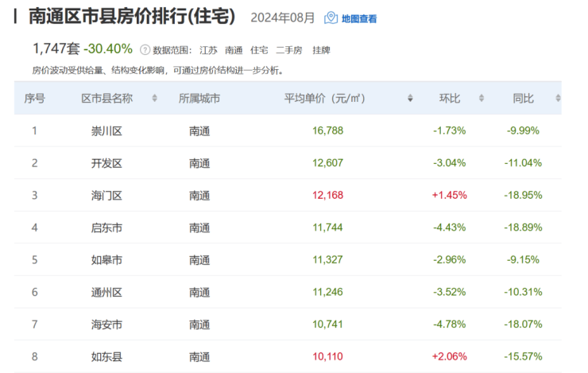588x373 pixels.
Task: Click the 同比 value -18.89%
Action: tap(523, 227)
